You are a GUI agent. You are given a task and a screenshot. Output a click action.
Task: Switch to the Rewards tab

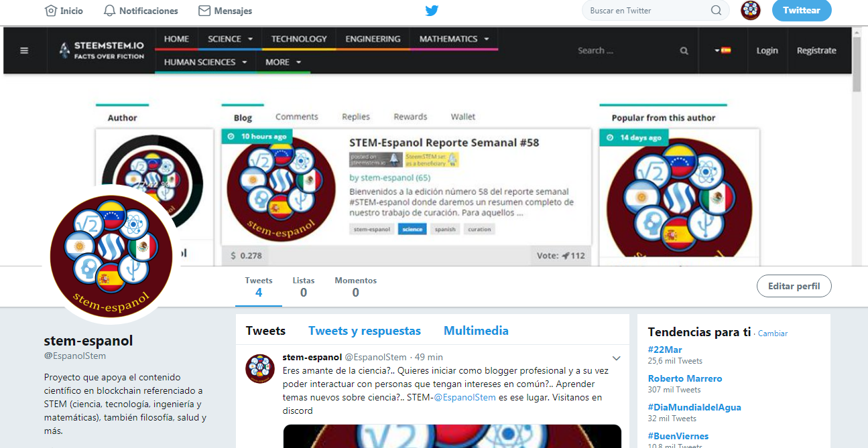410,117
